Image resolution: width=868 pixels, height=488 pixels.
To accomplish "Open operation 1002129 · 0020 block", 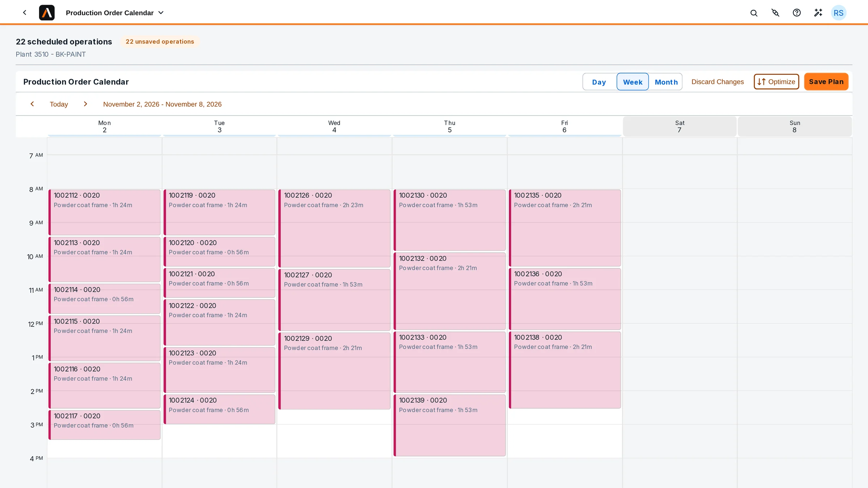I will 334,371.
